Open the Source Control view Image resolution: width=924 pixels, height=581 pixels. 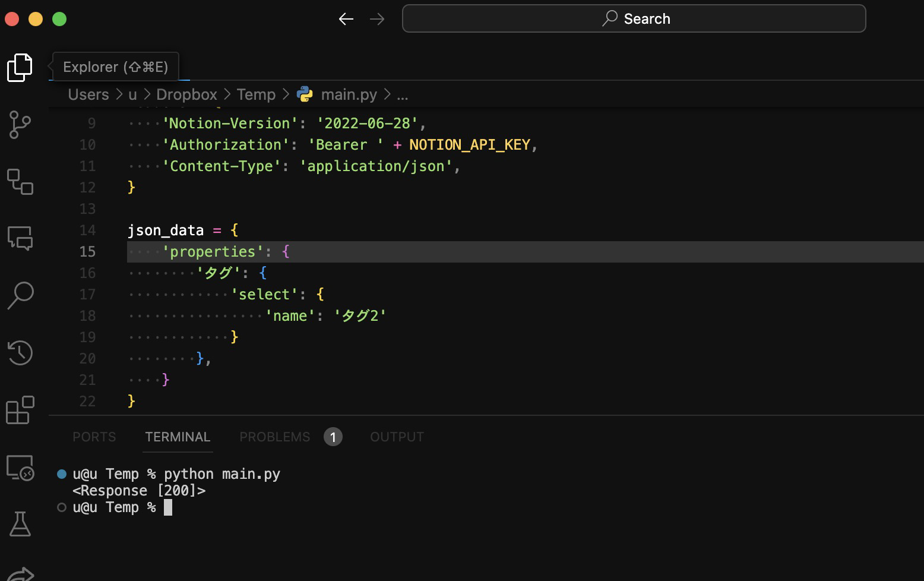pyautogui.click(x=20, y=125)
